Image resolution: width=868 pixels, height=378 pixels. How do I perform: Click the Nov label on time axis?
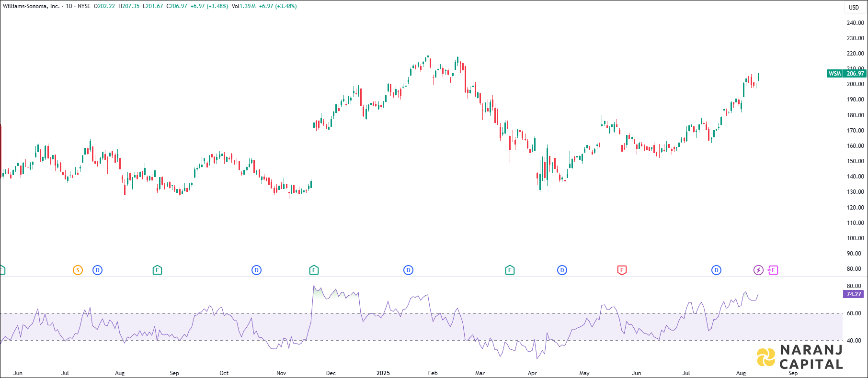[x=281, y=373]
